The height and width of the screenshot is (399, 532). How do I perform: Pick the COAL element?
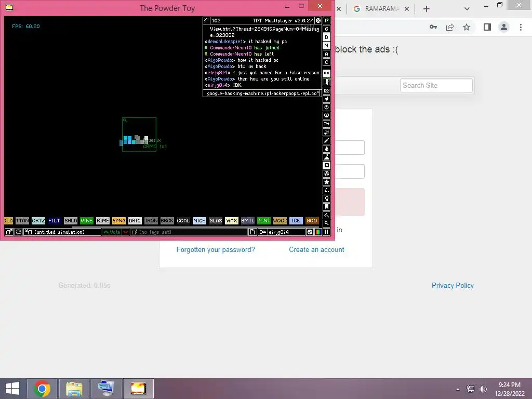(x=183, y=221)
